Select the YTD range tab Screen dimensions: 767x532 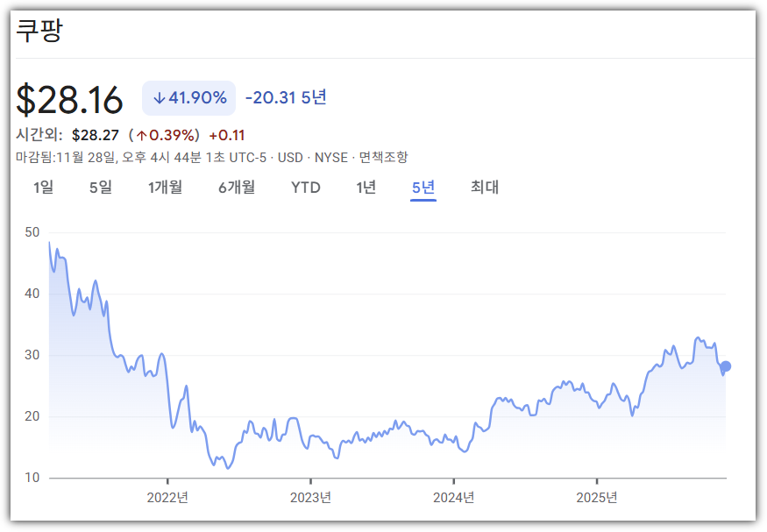click(x=306, y=188)
